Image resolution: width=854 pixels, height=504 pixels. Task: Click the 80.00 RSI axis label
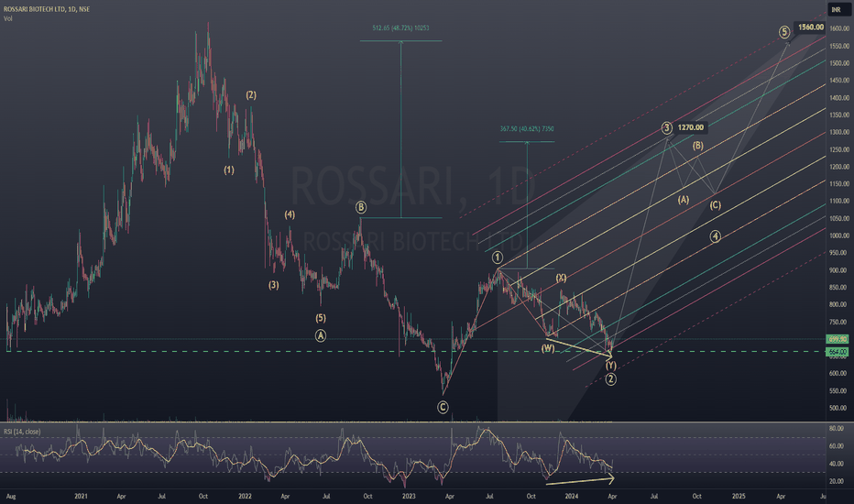[837, 429]
